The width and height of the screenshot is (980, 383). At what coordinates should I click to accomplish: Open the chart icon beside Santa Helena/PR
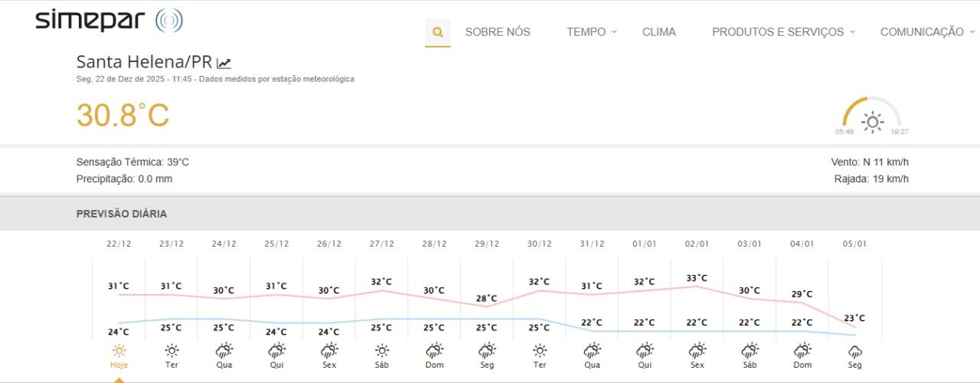coord(224,64)
